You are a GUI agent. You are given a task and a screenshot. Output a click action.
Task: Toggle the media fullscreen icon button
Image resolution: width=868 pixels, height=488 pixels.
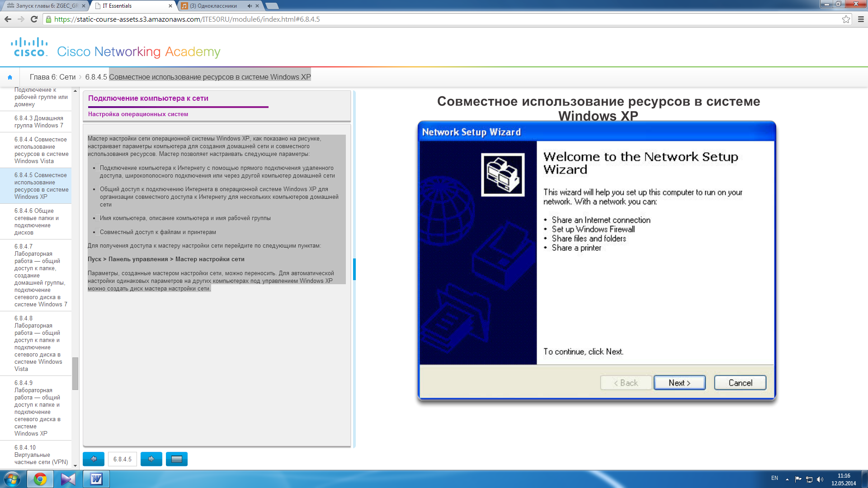[177, 459]
